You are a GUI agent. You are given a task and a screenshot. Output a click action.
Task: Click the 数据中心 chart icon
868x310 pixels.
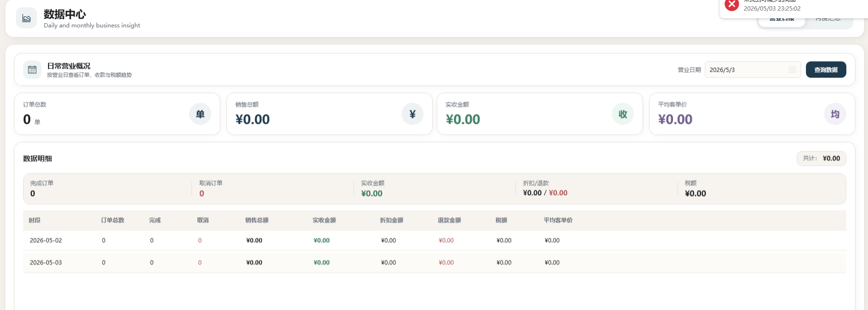[26, 18]
